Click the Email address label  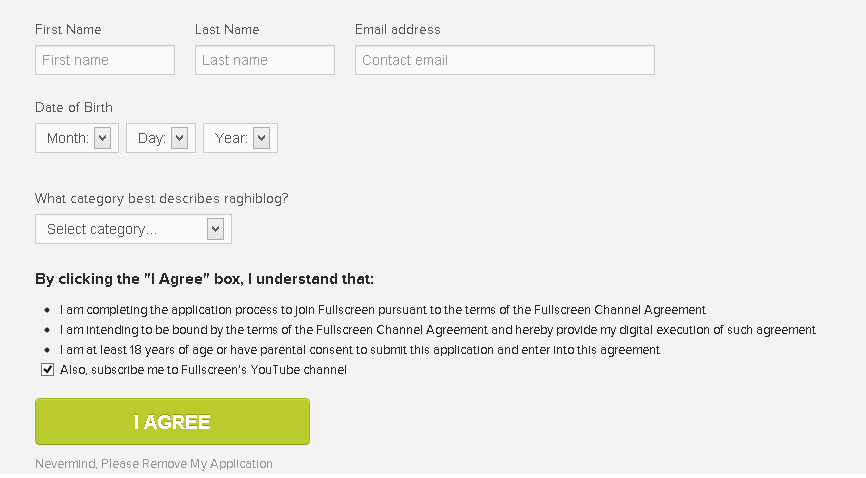(397, 30)
